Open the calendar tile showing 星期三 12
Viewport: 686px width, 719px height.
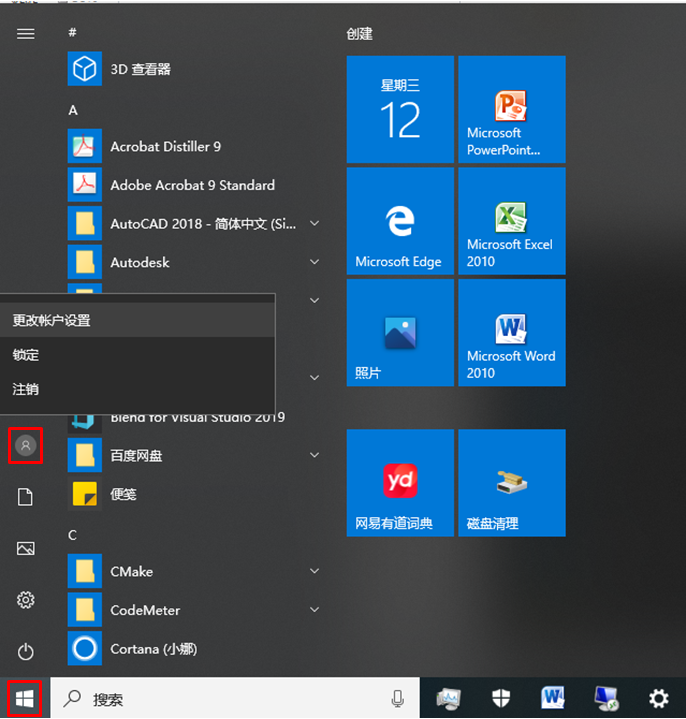tap(400, 110)
